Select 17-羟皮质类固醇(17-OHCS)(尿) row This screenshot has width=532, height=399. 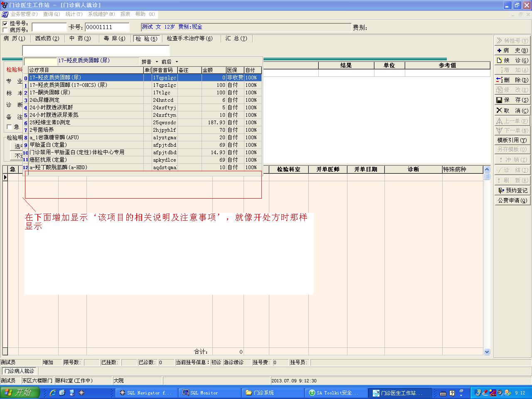coord(145,85)
